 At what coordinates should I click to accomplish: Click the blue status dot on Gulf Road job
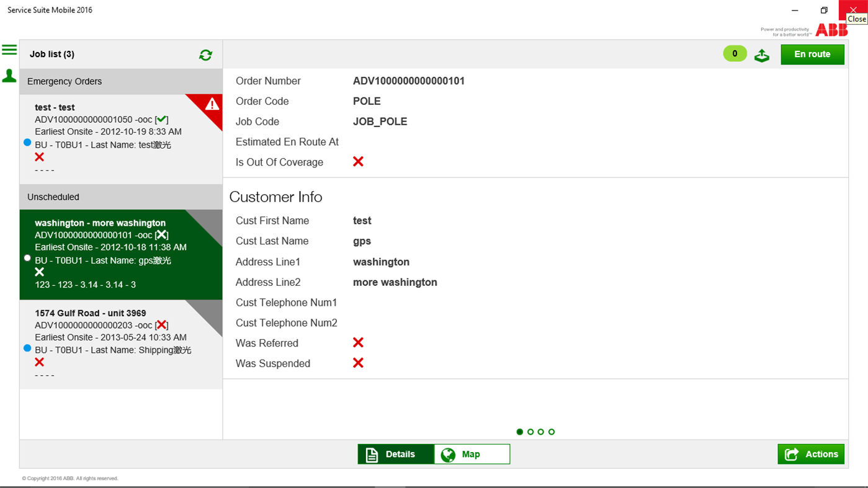tap(27, 348)
